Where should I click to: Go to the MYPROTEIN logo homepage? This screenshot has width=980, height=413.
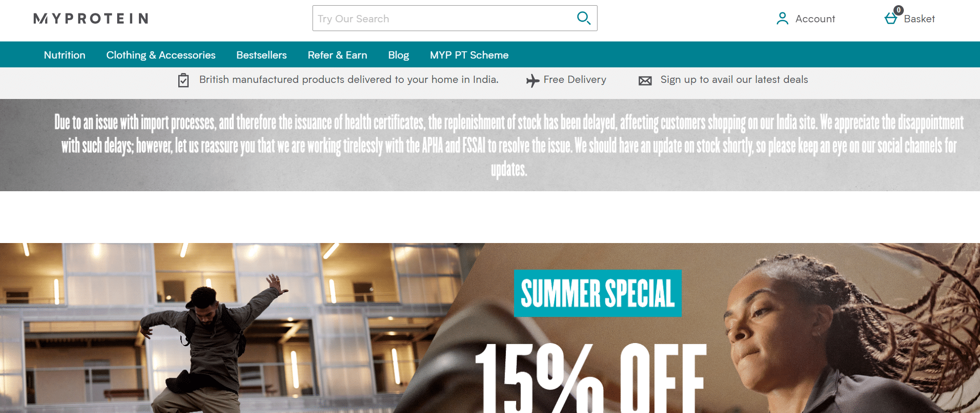[x=91, y=19]
